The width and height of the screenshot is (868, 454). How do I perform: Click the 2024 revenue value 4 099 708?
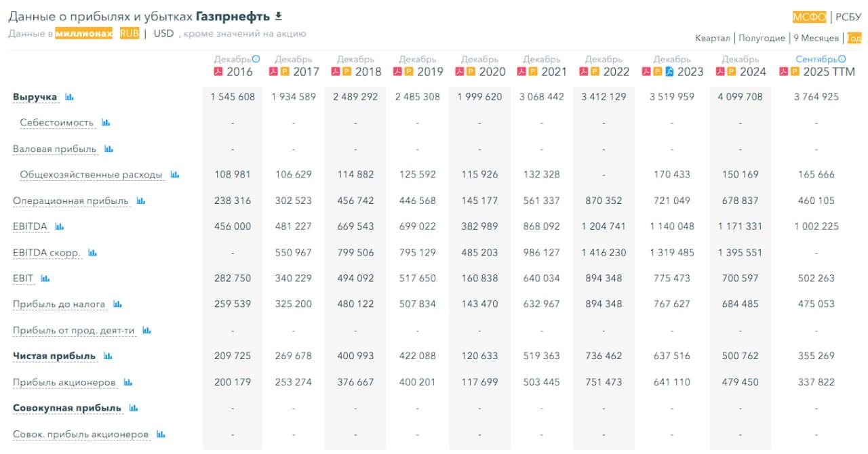(x=740, y=97)
